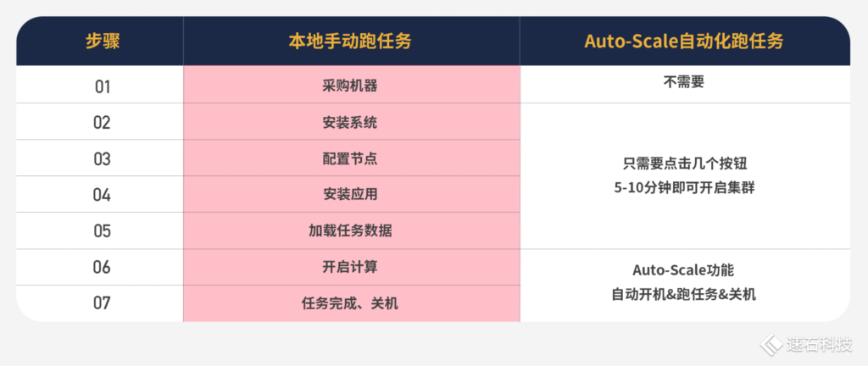Click the 加载任务数据 cell
Screen dimensions: 868x366
click(350, 230)
